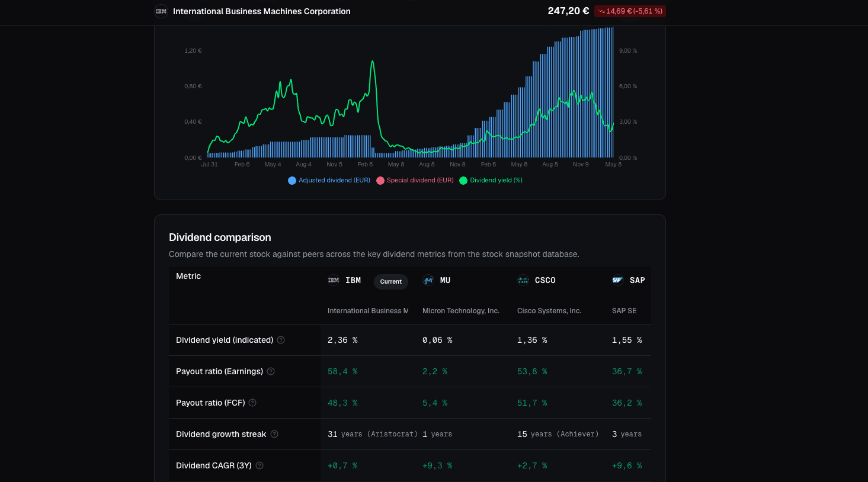
Task: Click the Current badge next to IBM
Action: click(x=391, y=281)
